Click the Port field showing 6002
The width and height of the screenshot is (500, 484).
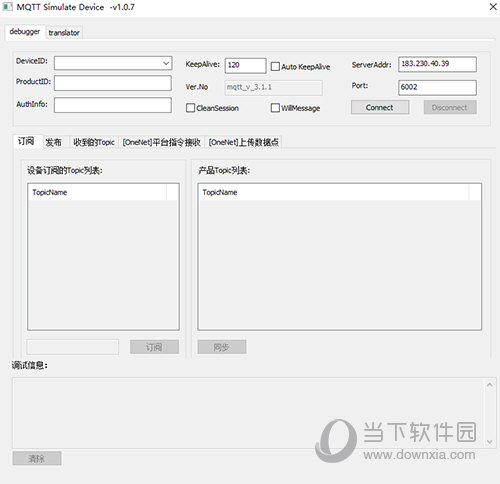click(x=437, y=87)
